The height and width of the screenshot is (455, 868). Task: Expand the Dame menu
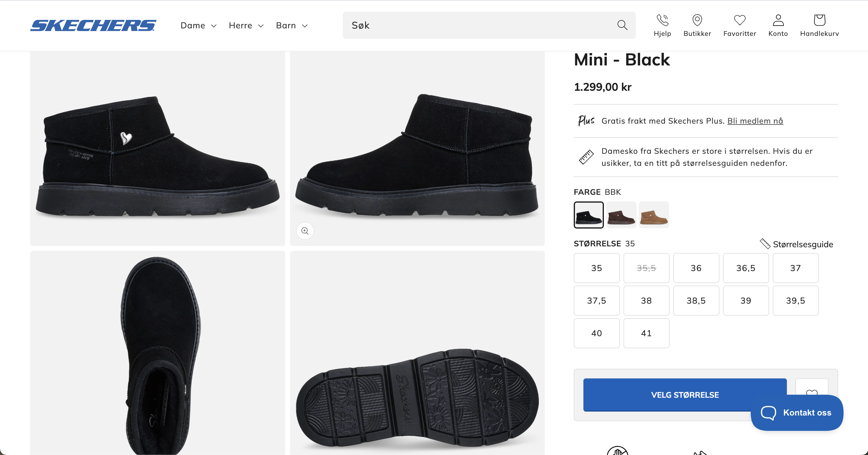pyautogui.click(x=198, y=26)
